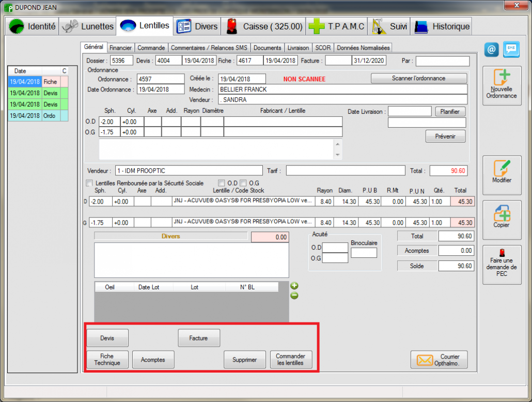This screenshot has height=402, width=532.
Task: Click the Acomptes button
Action: (x=153, y=360)
